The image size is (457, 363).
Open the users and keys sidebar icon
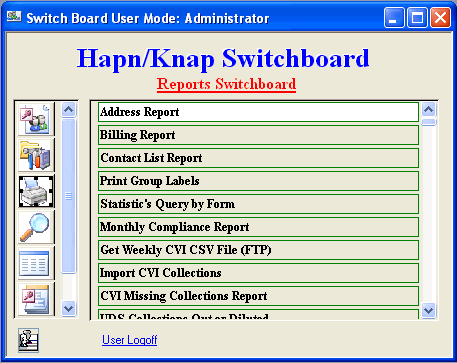[x=36, y=119]
